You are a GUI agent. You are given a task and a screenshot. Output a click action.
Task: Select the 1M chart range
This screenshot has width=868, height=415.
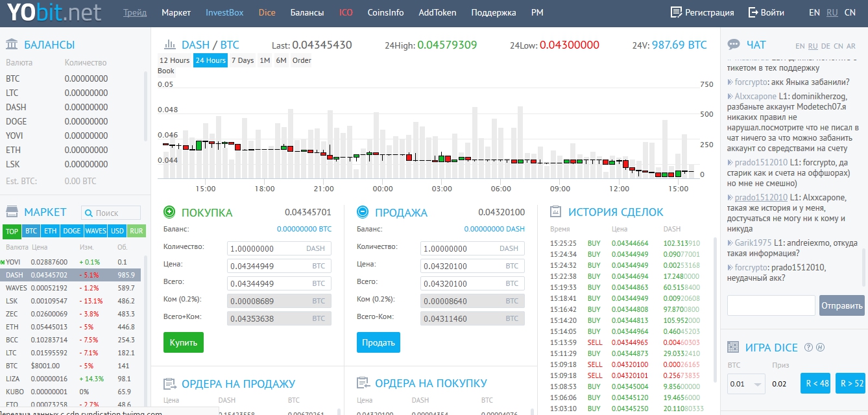(x=265, y=60)
